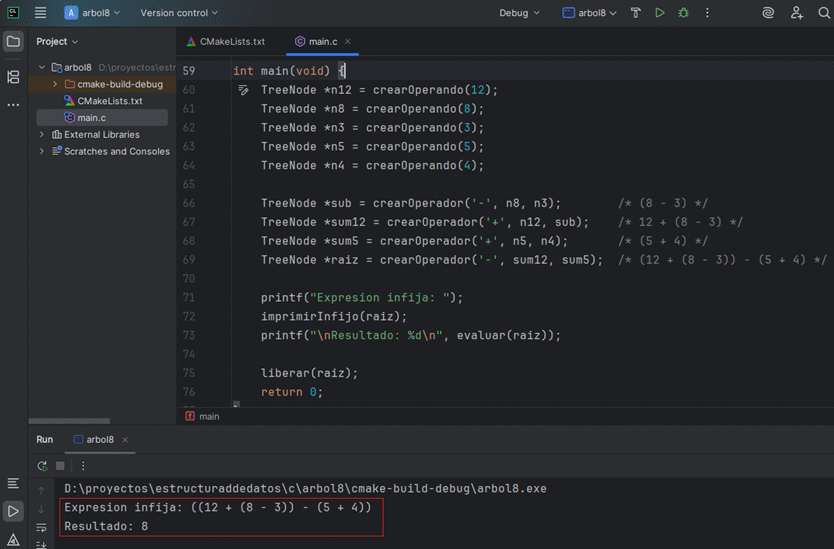
Task: Open the Debug build profile dropdown
Action: coord(519,13)
